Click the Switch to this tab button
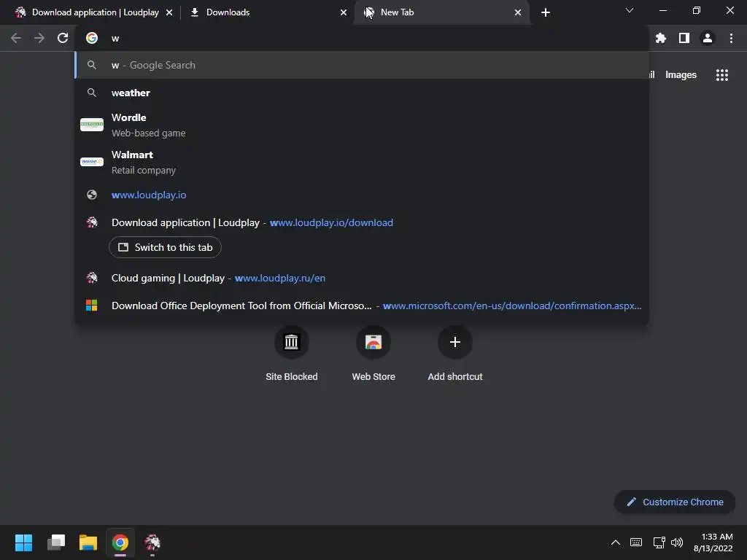The image size is (747, 560). 165,247
